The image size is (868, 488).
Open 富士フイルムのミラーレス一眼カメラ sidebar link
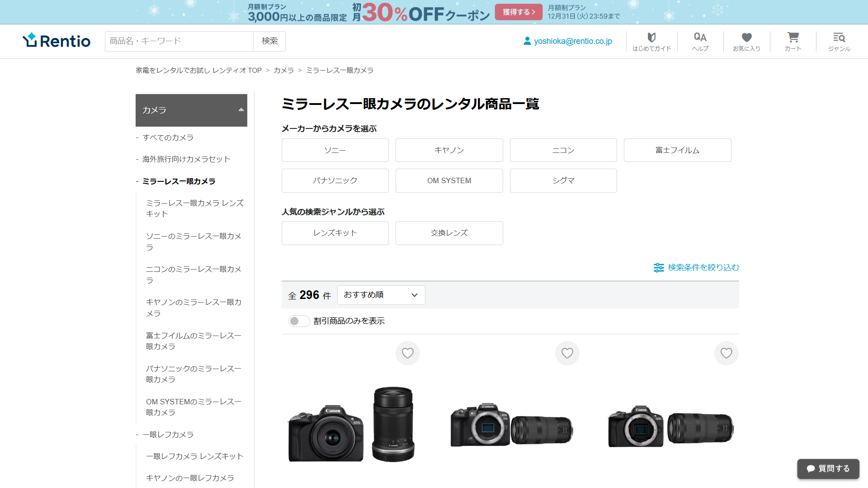[x=194, y=341]
